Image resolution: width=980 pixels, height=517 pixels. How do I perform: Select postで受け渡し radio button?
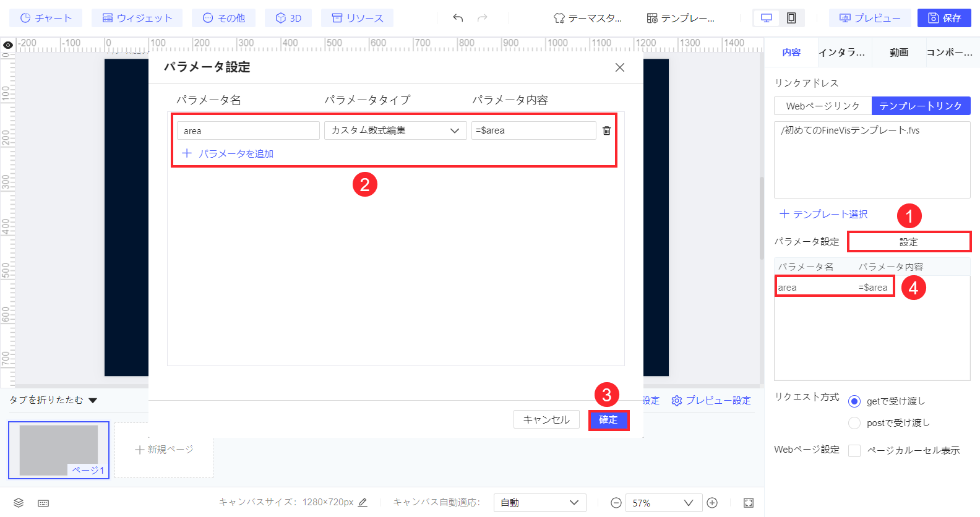(854, 423)
